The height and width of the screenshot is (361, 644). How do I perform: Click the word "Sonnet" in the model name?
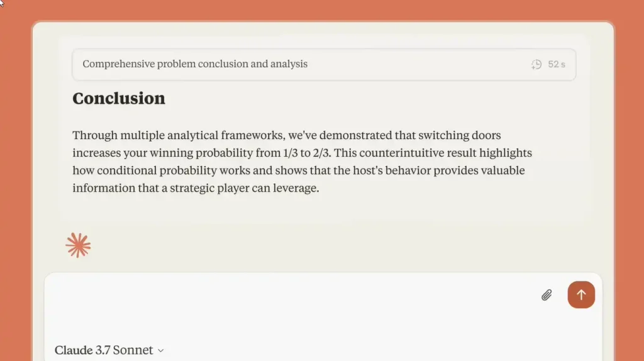[133, 350]
